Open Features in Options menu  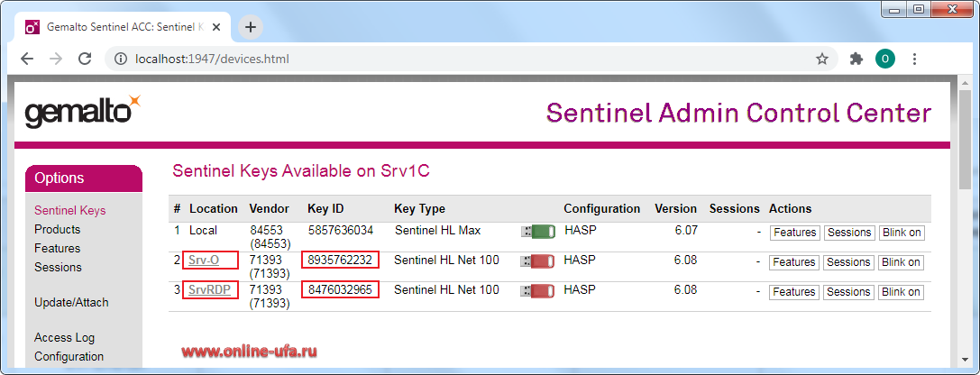[58, 248]
